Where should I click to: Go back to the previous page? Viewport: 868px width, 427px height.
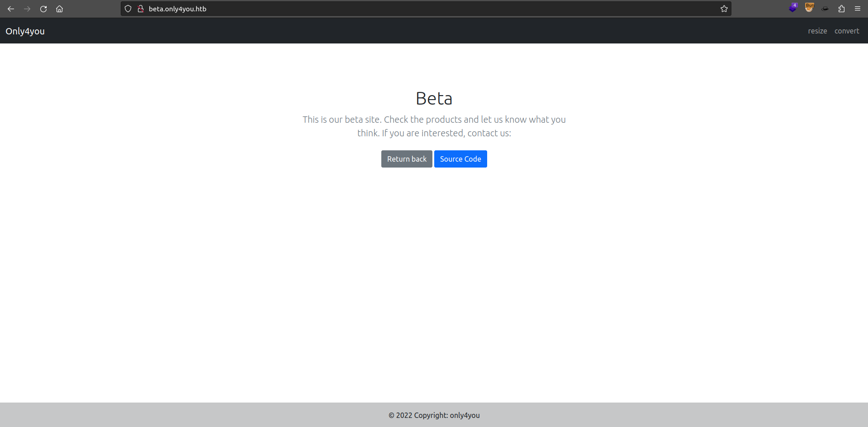click(x=11, y=9)
